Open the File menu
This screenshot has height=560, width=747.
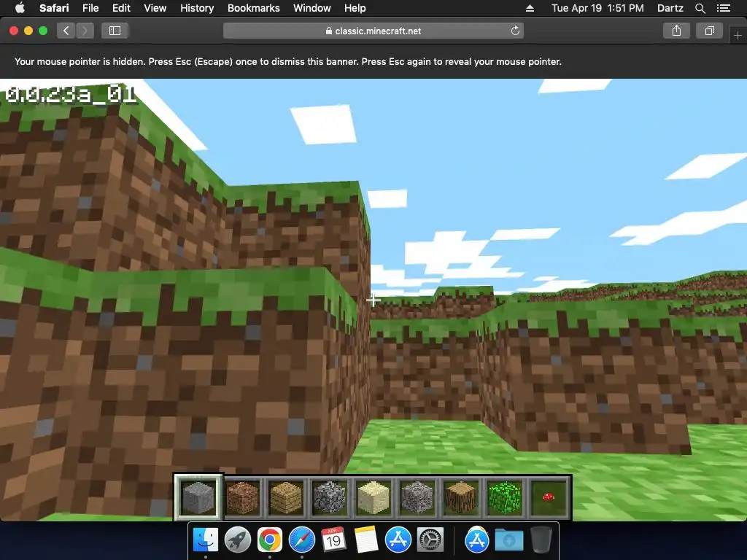90,8
